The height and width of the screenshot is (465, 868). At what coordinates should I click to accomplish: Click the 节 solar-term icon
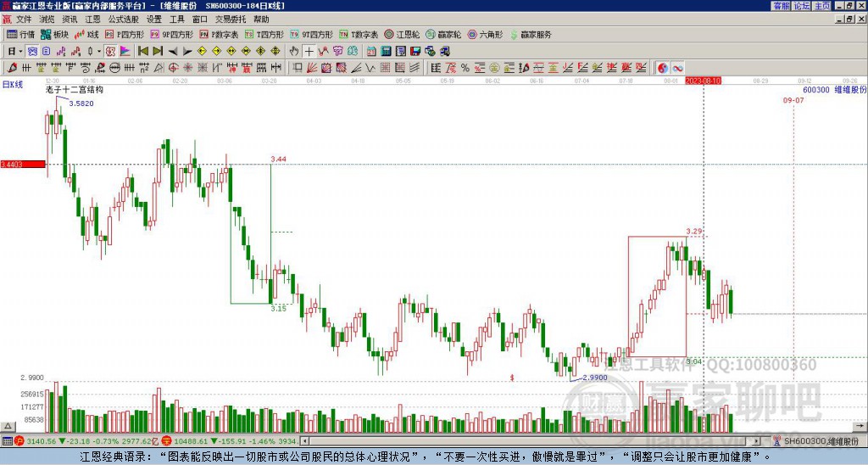(x=337, y=52)
